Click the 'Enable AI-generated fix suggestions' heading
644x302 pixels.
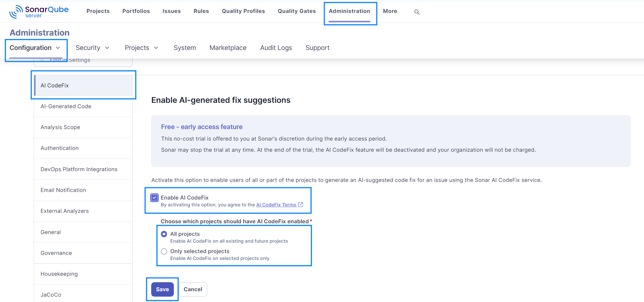pyautogui.click(x=221, y=100)
